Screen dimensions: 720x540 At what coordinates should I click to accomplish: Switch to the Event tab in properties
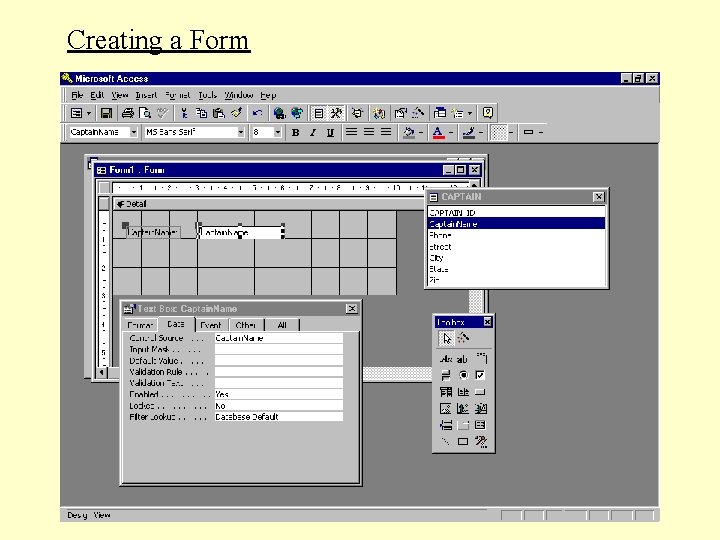click(x=211, y=325)
